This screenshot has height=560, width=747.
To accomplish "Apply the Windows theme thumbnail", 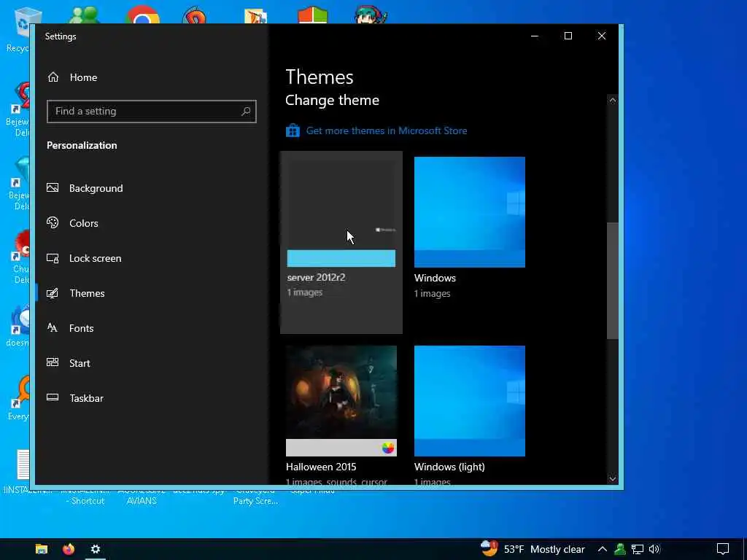I will click(x=470, y=212).
